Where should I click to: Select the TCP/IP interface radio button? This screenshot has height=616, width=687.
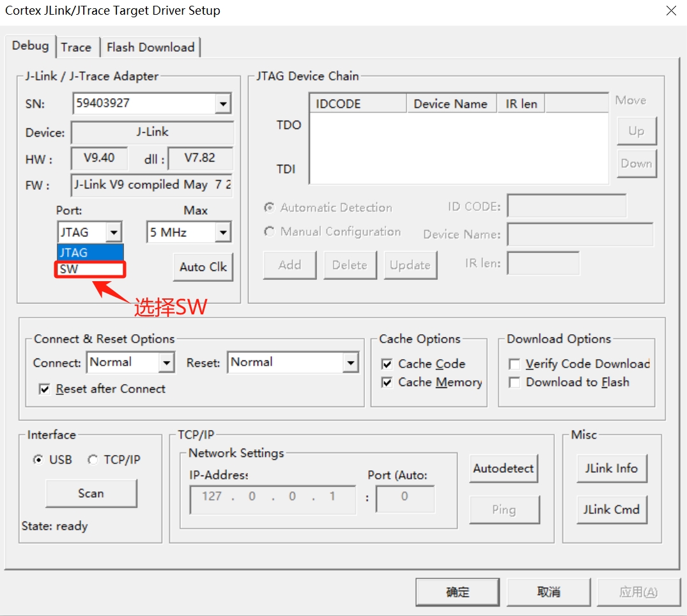tap(93, 460)
